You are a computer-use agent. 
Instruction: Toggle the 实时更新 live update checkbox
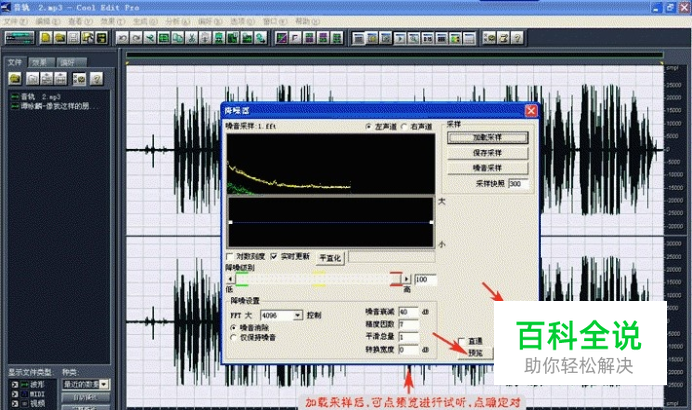coord(274,256)
